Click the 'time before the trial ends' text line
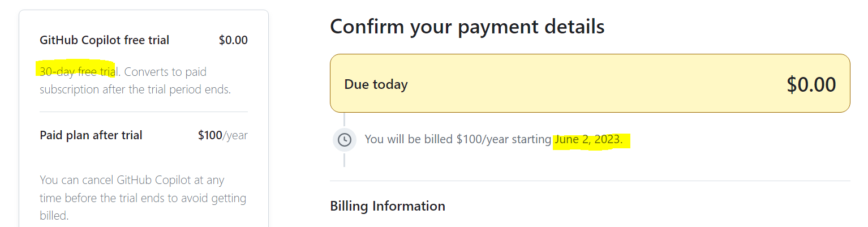 click(143, 198)
